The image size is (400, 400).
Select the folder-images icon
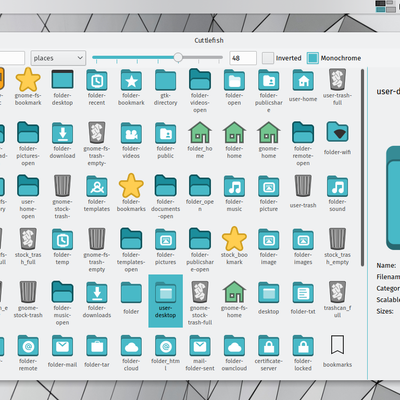pos(303,239)
